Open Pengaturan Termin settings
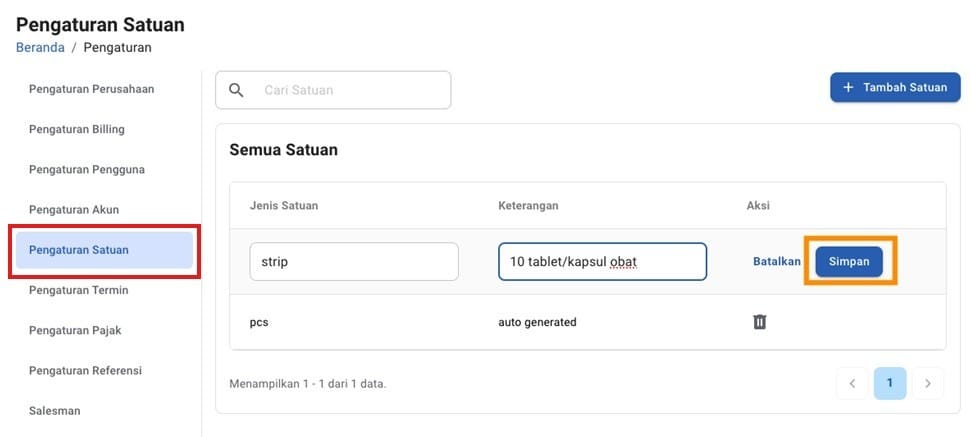Screen dimensions: 971x437 click(x=79, y=290)
